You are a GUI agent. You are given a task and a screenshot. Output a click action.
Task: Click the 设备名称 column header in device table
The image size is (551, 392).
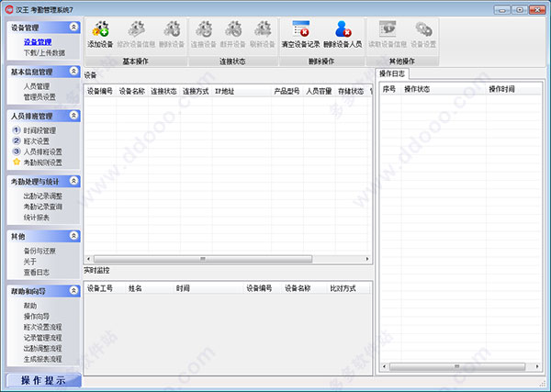coord(131,91)
